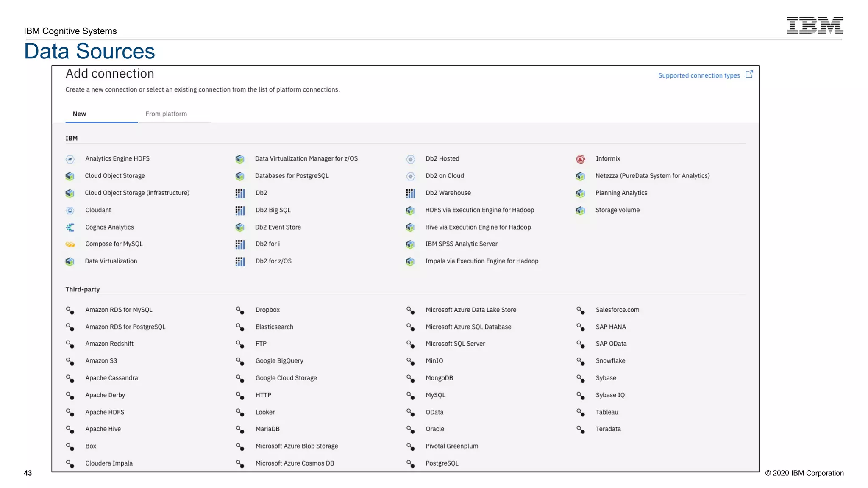Choose Amazon RDS for PostgreSQL
This screenshot has height=488, width=868.
tap(125, 327)
